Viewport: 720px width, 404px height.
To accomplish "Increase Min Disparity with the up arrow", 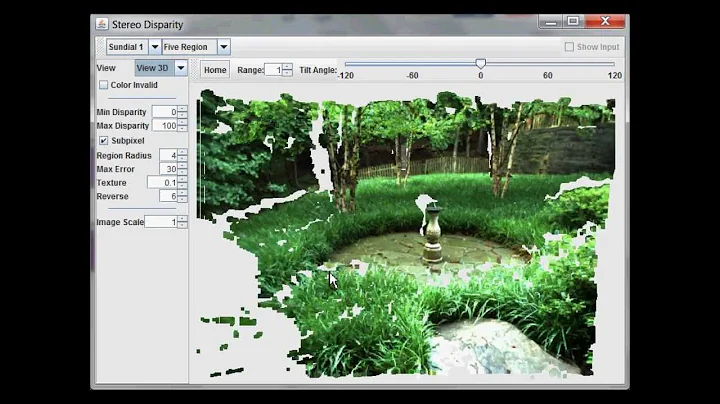I will 182,109.
